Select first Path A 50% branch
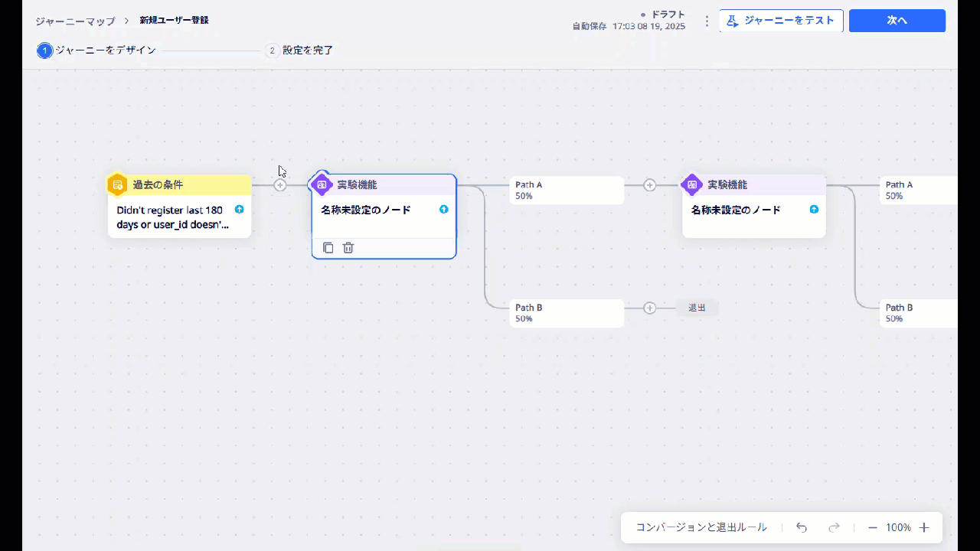The height and width of the screenshot is (551, 980). 567,190
